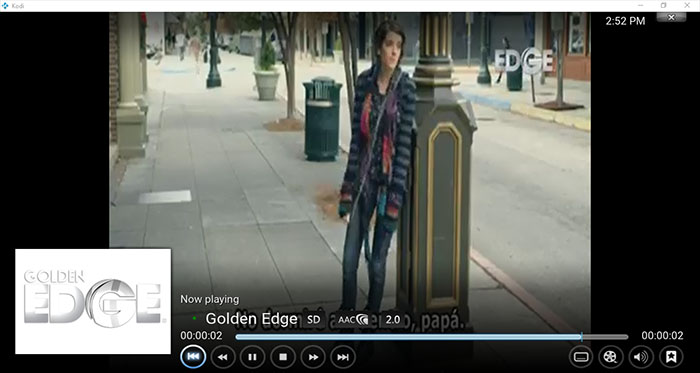
Task: Click the skip to previous button
Action: point(193,356)
